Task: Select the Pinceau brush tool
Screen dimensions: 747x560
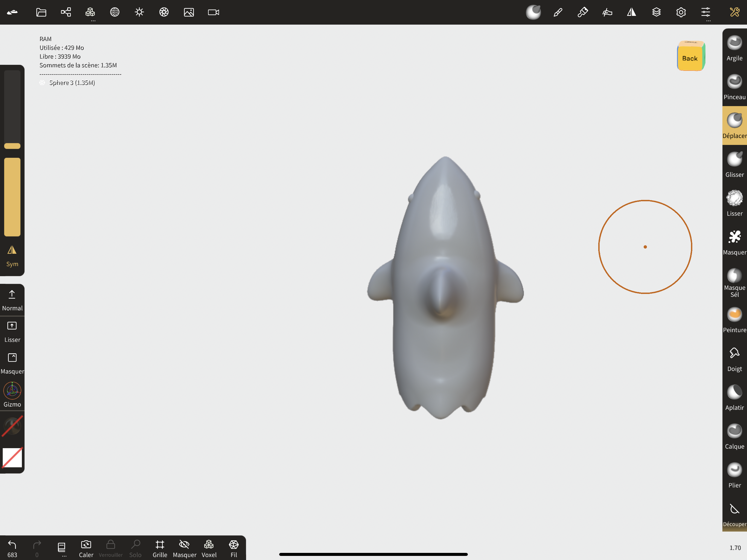Action: point(734,87)
